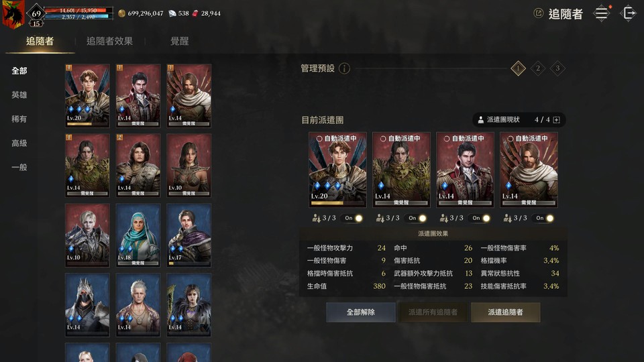Open the hamburger menu icon
This screenshot has height=362, width=644.
coord(602,13)
